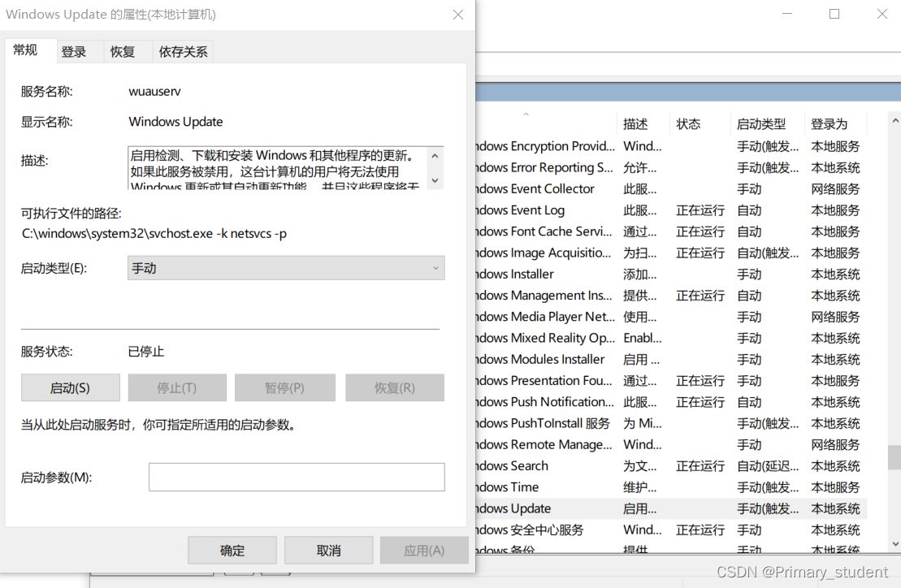Viewport: 901px width, 588px height.
Task: Close the Services window
Action: point(882,14)
